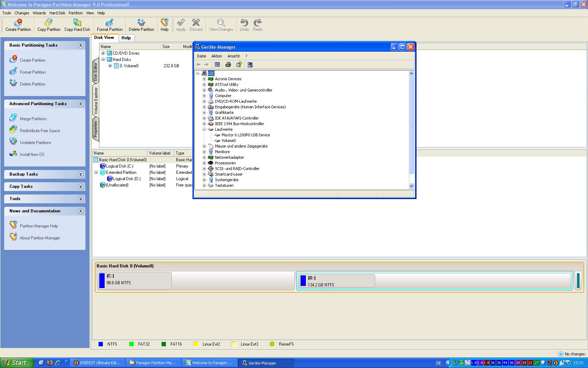
Task: Click the properties icon in Geräte-Manager toolbar
Action: pyautogui.click(x=239, y=64)
